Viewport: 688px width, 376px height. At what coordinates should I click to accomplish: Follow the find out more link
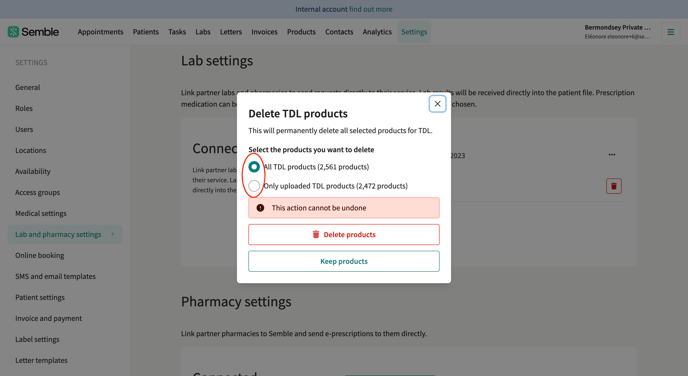(370, 9)
